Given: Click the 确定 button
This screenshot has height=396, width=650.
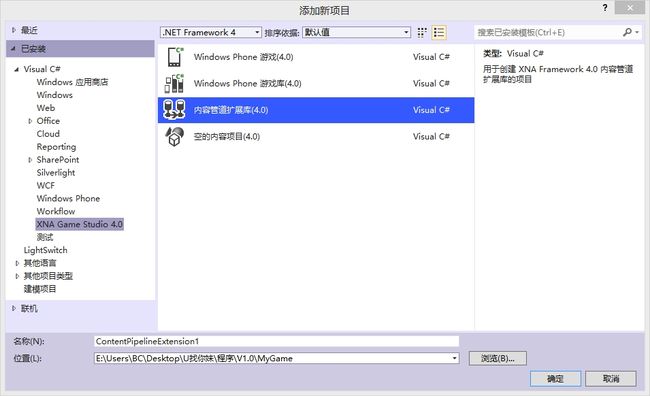Looking at the screenshot, I should pyautogui.click(x=555, y=379).
